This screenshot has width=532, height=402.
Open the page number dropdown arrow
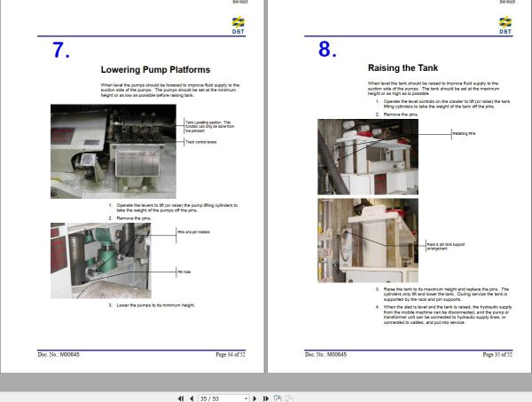(246, 398)
